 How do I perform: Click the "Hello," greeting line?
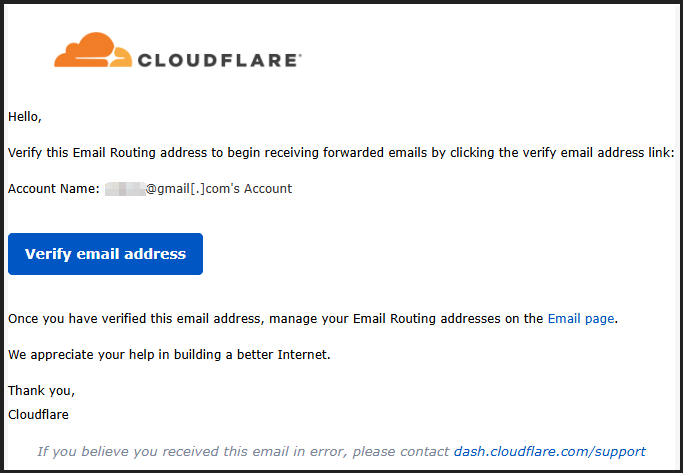(25, 116)
